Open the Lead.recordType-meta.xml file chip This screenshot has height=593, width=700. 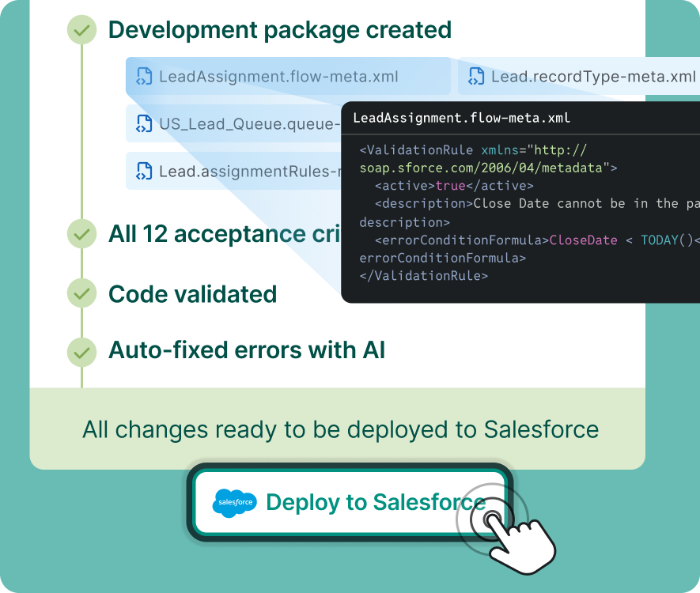click(579, 77)
